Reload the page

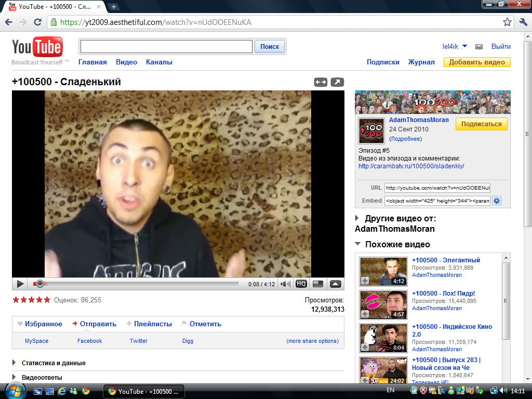37,22
